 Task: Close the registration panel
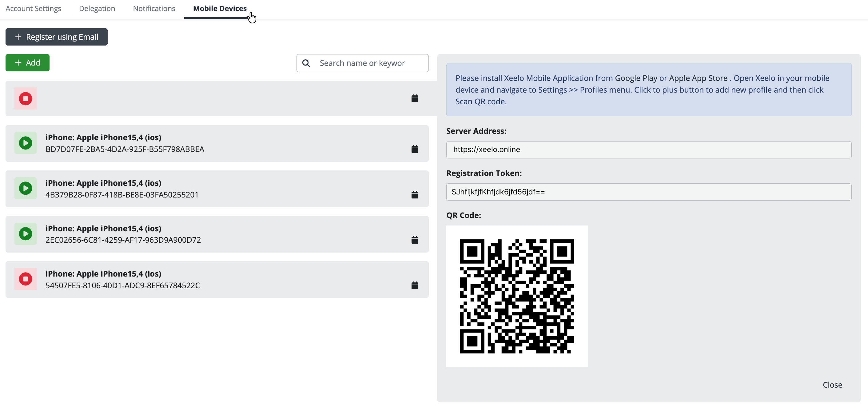[832, 385]
